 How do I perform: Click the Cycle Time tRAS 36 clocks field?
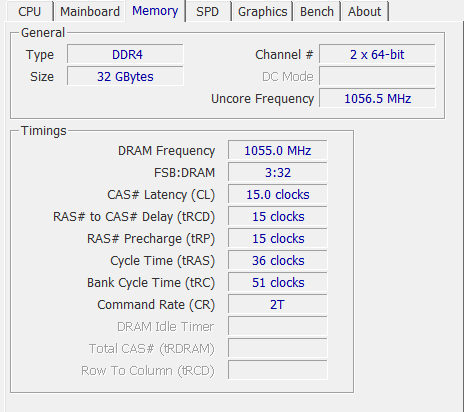(278, 260)
